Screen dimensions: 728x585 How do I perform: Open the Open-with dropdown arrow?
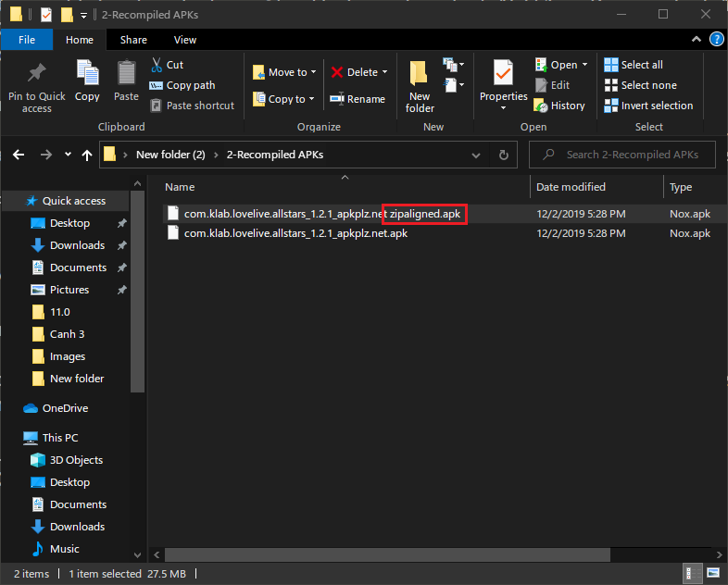tap(584, 65)
